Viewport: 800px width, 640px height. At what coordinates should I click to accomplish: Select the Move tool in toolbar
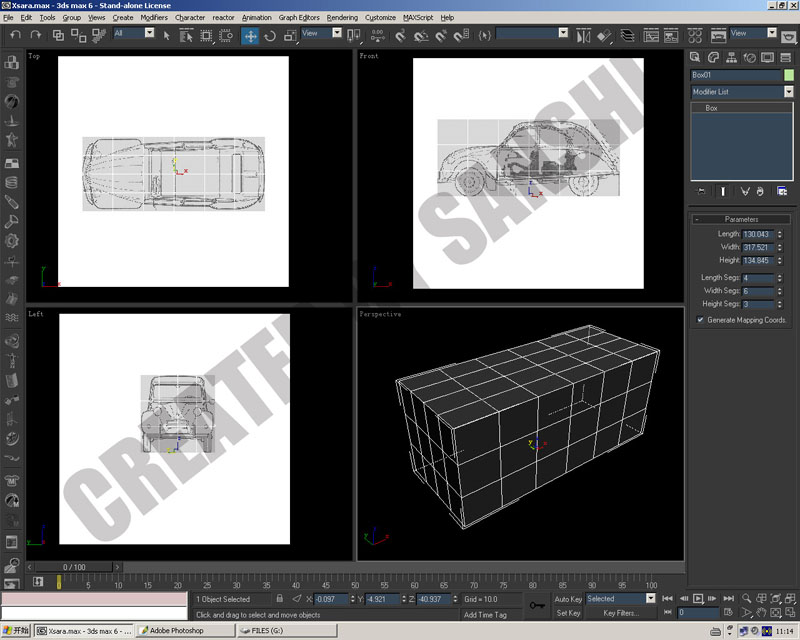(x=250, y=36)
